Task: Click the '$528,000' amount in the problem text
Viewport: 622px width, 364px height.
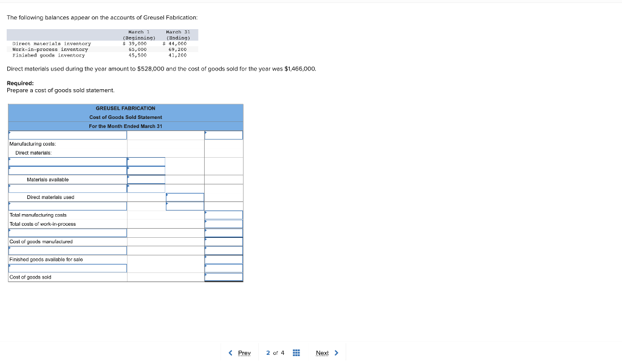Action: tap(151, 69)
